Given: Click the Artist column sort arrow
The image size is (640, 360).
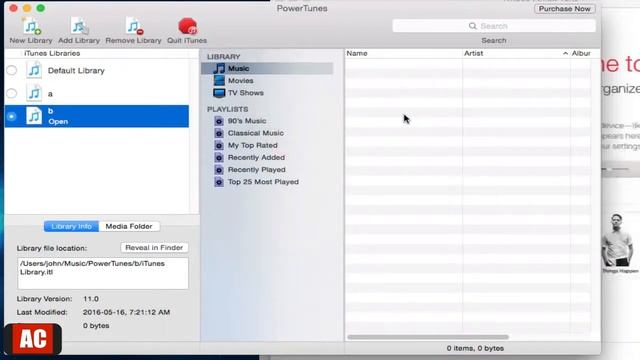Looking at the screenshot, I should click(565, 53).
